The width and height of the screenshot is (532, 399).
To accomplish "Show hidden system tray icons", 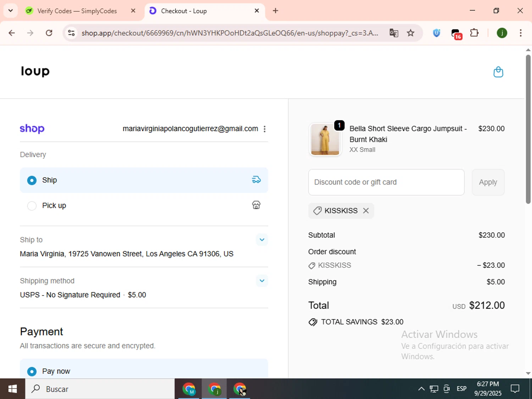I will (x=421, y=389).
